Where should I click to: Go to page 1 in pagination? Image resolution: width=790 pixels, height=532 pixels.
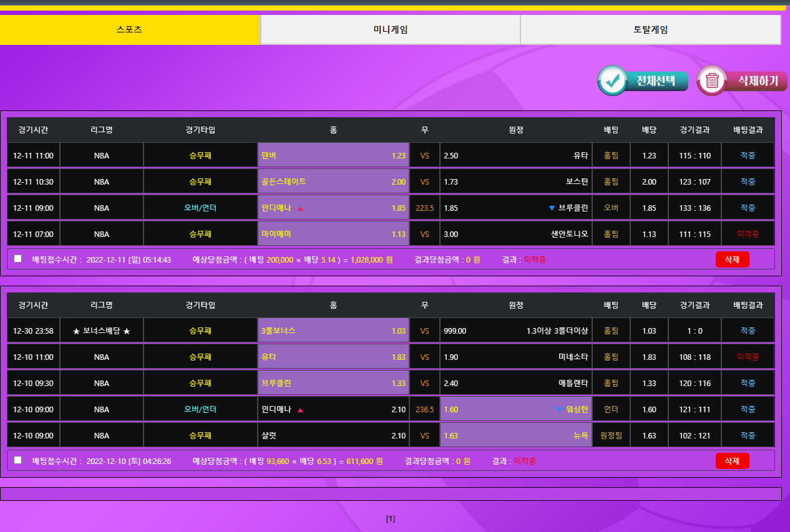[391, 519]
